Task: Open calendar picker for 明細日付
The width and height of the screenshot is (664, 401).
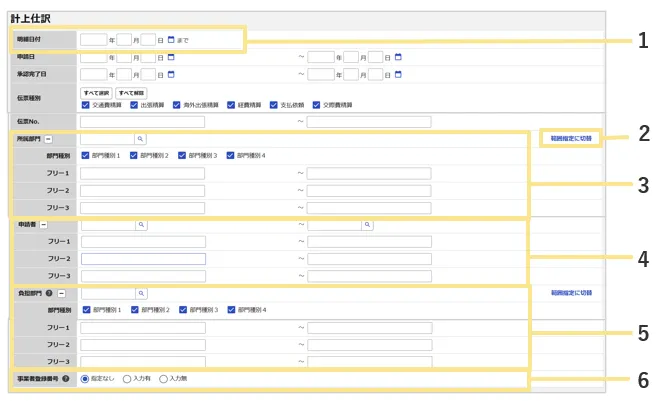Action: tap(171, 40)
